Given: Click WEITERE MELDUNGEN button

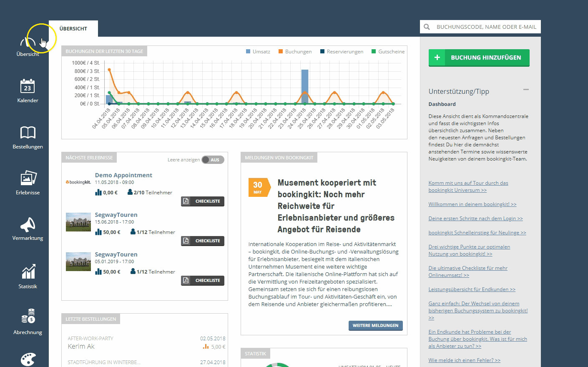Looking at the screenshot, I should pos(375,325).
